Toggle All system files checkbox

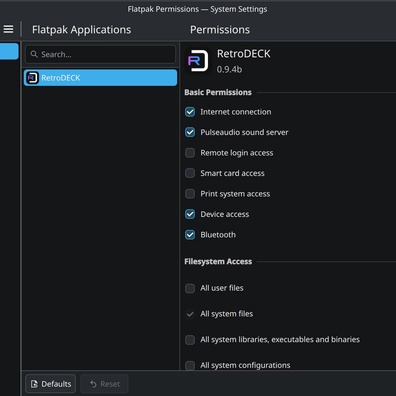pyautogui.click(x=190, y=314)
